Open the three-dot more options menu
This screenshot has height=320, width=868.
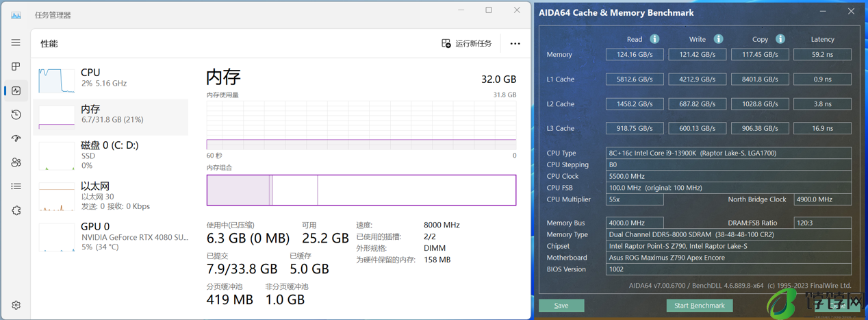(x=515, y=43)
